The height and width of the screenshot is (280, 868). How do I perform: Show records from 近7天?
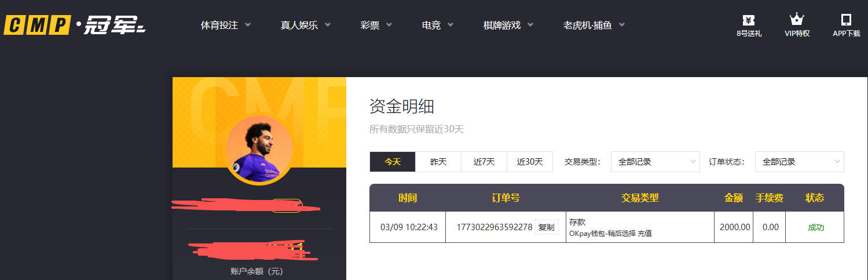[484, 162]
